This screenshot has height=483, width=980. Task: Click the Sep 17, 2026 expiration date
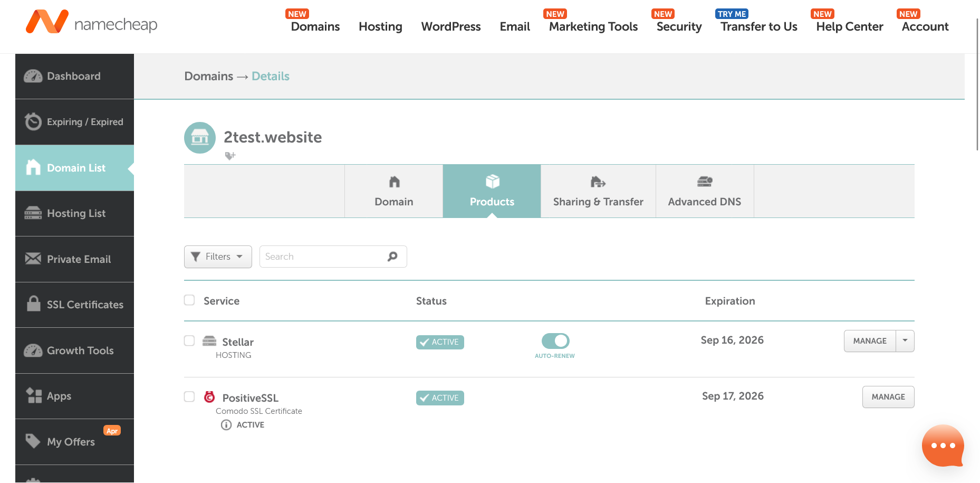[733, 396]
